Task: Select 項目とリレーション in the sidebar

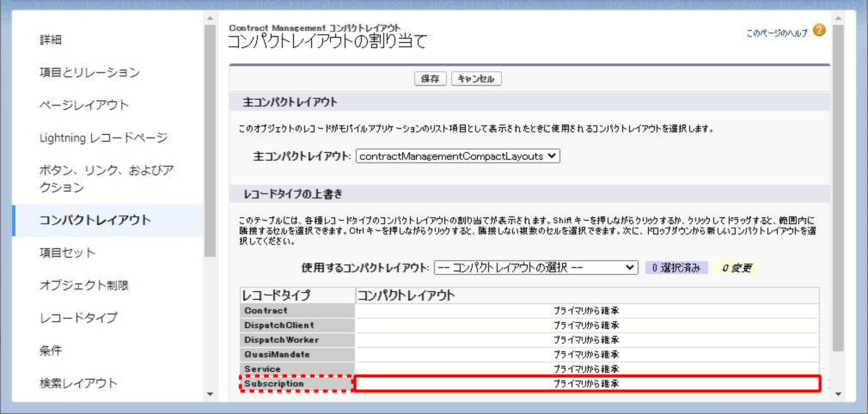Action: click(90, 72)
